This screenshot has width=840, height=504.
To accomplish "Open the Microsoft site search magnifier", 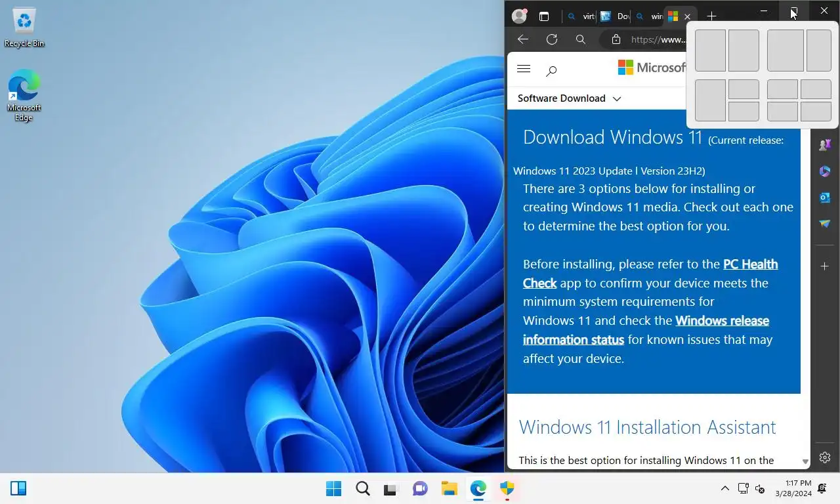I will coord(551,70).
